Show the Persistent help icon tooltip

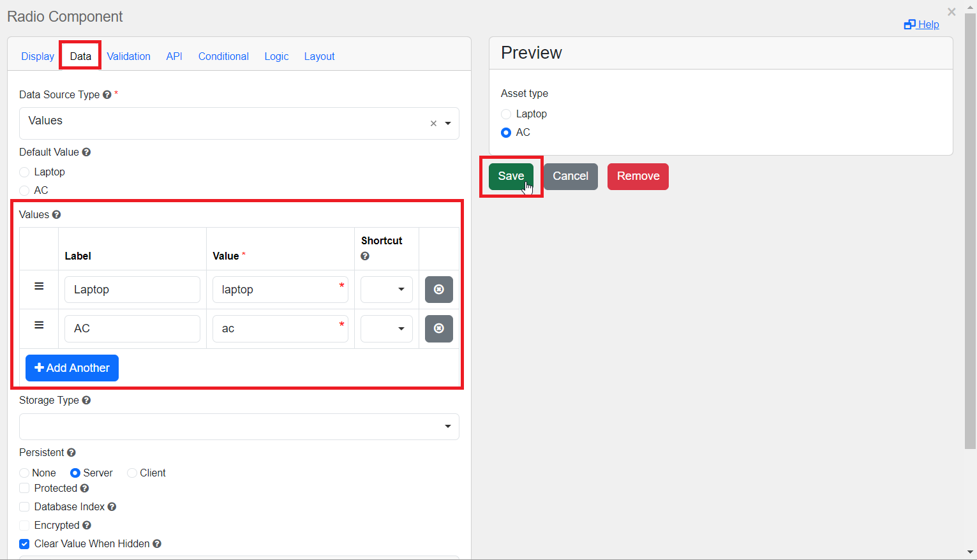tap(71, 452)
